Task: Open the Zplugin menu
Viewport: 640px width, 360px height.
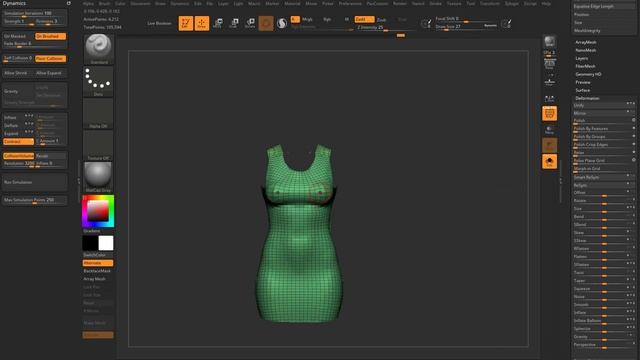Action: coord(511,3)
